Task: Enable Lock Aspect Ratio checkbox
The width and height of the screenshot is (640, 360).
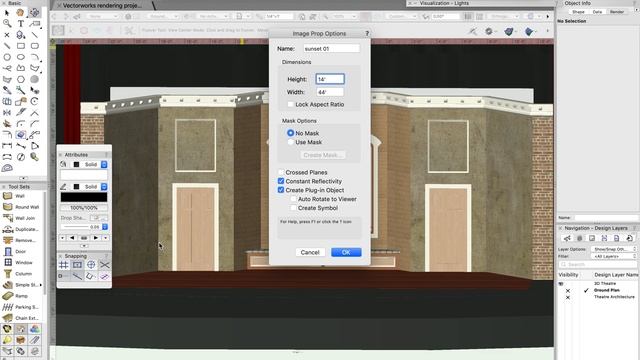Action: [290, 104]
